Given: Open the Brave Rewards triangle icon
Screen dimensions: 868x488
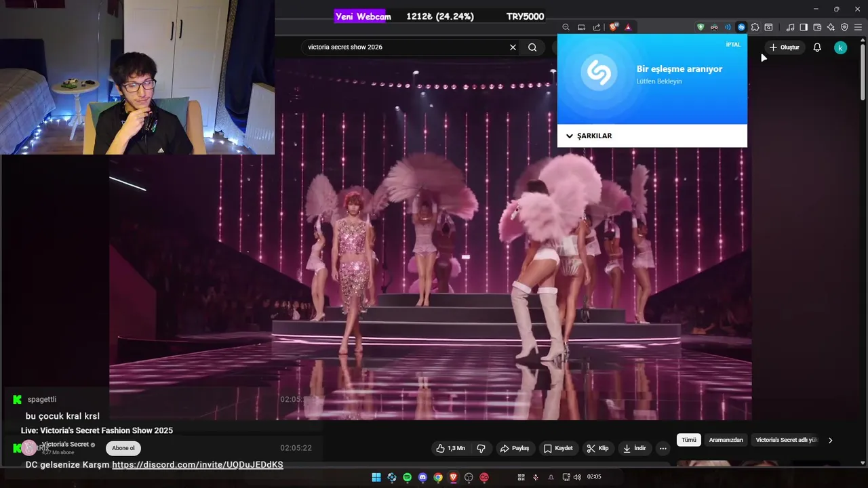Looking at the screenshot, I should pos(628,27).
